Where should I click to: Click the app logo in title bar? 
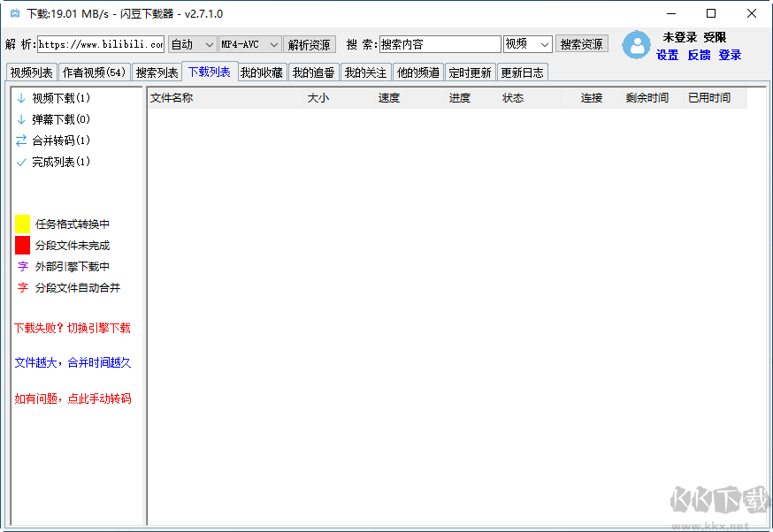(x=15, y=13)
